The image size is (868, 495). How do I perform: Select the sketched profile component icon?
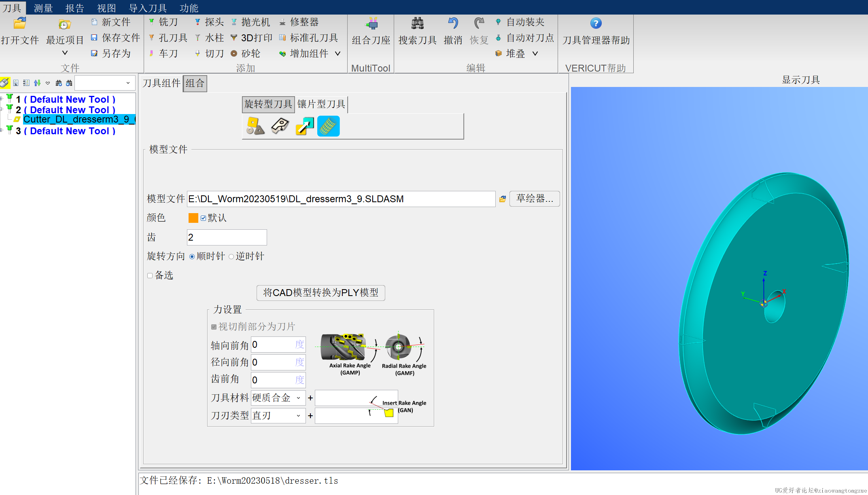(x=280, y=126)
